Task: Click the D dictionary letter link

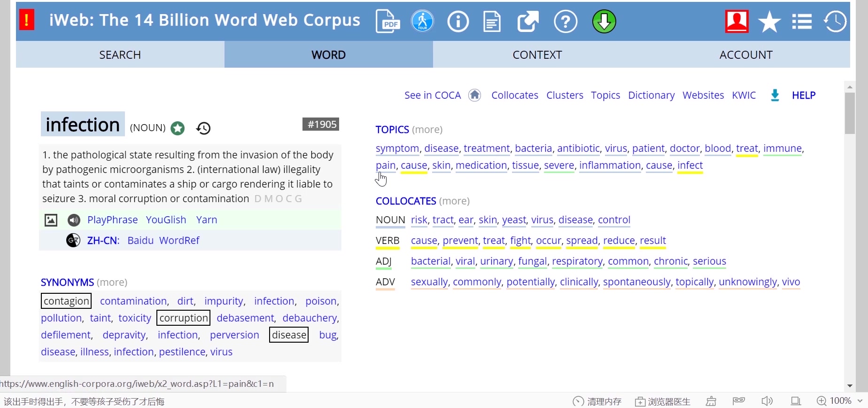Action: pos(257,199)
